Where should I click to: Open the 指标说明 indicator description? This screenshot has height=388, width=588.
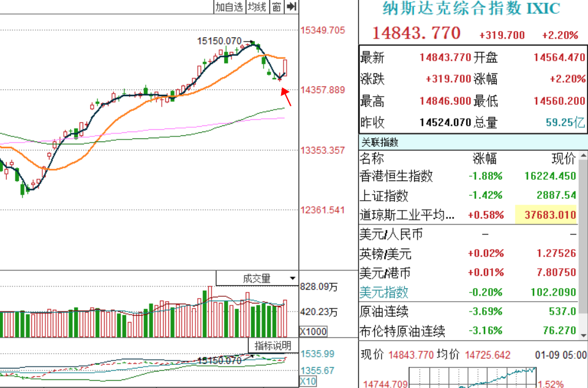pos(273,346)
